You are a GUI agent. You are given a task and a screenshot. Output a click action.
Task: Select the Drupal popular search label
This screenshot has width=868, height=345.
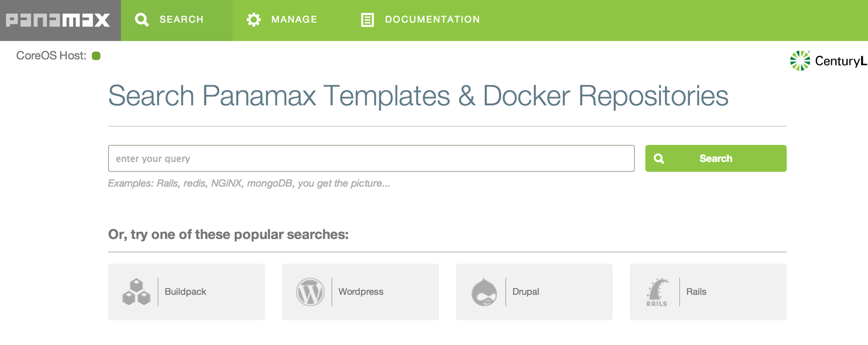pos(526,292)
